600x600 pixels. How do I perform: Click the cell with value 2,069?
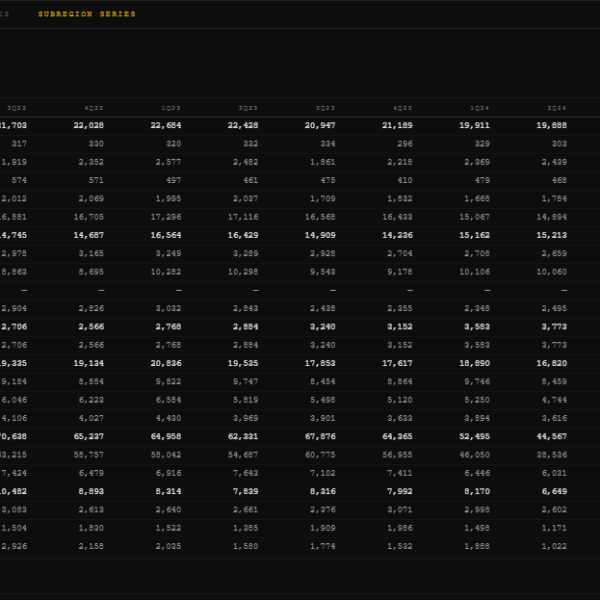point(91,199)
